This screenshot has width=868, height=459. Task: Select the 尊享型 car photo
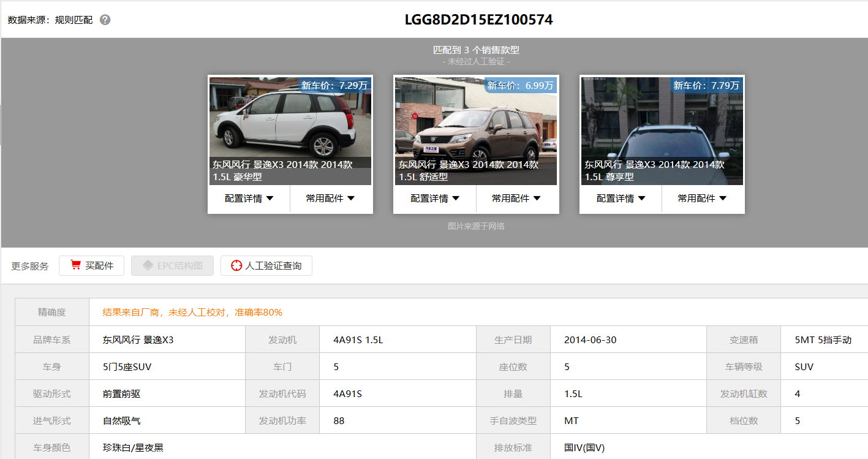(662, 123)
